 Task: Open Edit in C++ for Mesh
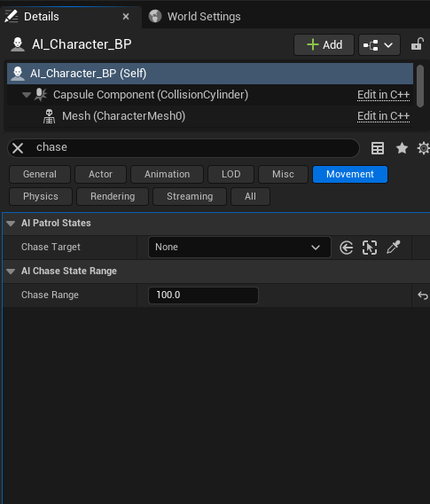tap(383, 116)
